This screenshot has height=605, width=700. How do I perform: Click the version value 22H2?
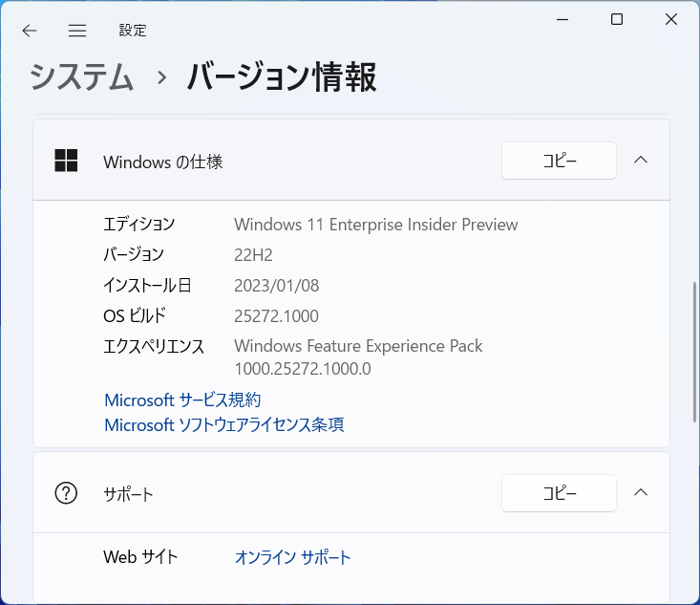(253, 254)
